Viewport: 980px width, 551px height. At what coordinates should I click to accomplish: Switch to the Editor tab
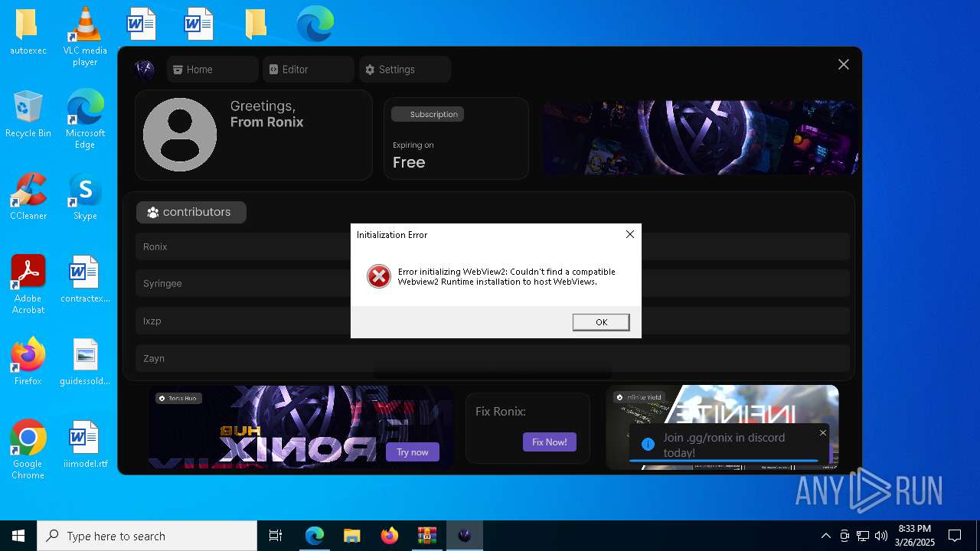(308, 69)
